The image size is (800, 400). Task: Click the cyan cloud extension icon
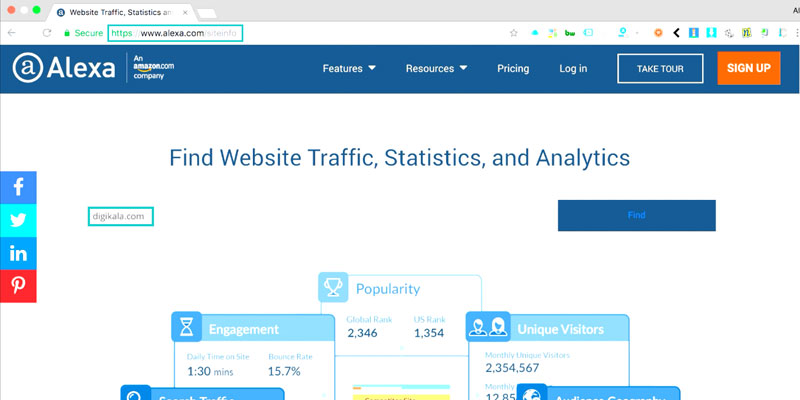click(535, 33)
